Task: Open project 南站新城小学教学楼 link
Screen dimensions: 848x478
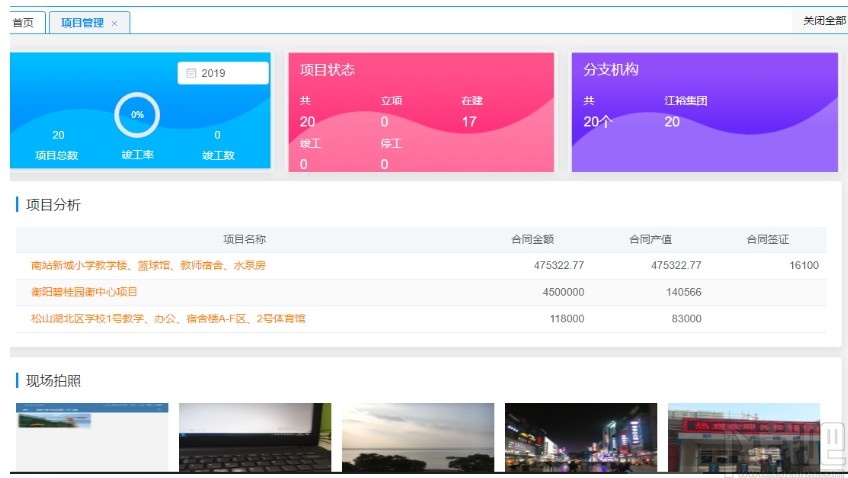Action: pyautogui.click(x=148, y=265)
